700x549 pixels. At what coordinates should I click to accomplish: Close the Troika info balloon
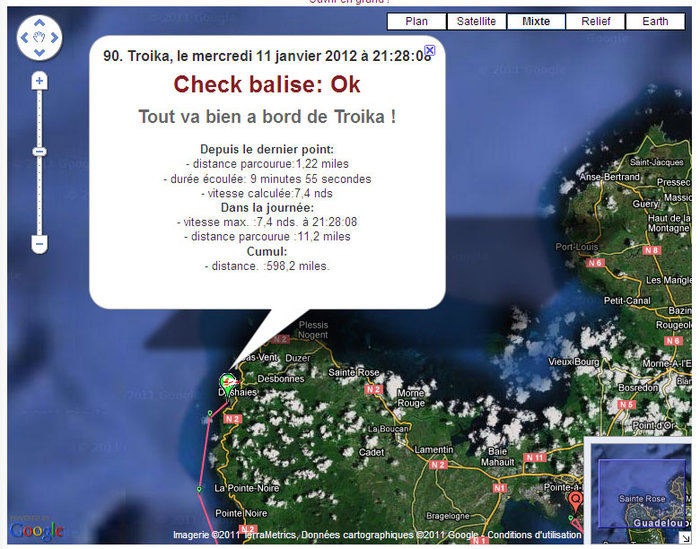430,50
